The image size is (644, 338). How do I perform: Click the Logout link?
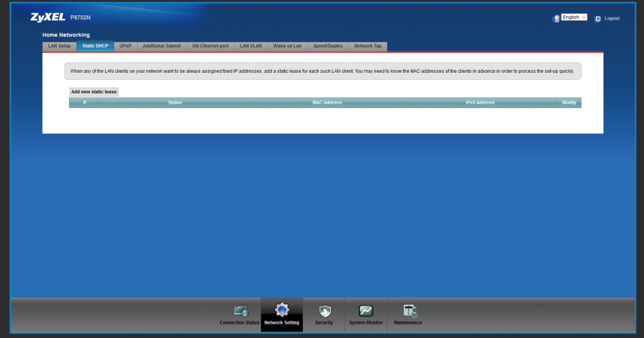[612, 19]
